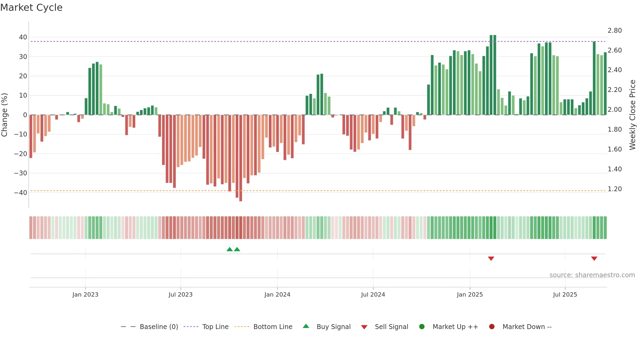Toggle the Top Line legend entry
This screenshot has height=362, width=644.
206,327
